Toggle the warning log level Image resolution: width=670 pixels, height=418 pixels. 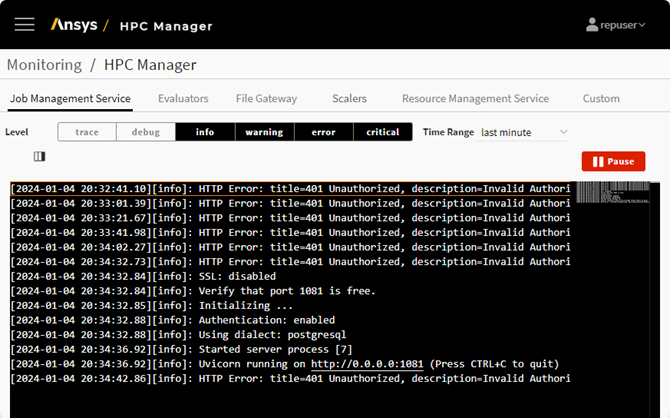coord(264,132)
